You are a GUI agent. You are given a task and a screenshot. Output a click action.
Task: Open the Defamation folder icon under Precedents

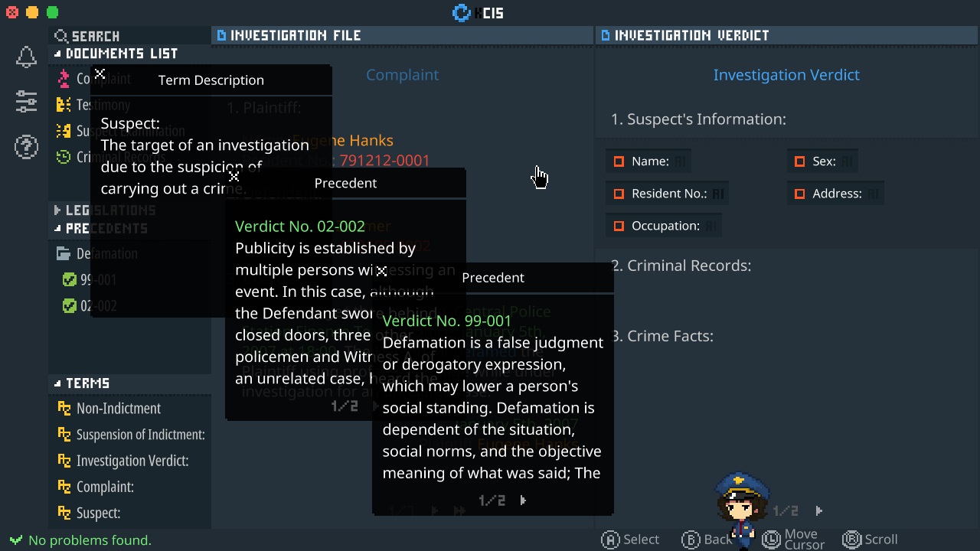point(66,253)
